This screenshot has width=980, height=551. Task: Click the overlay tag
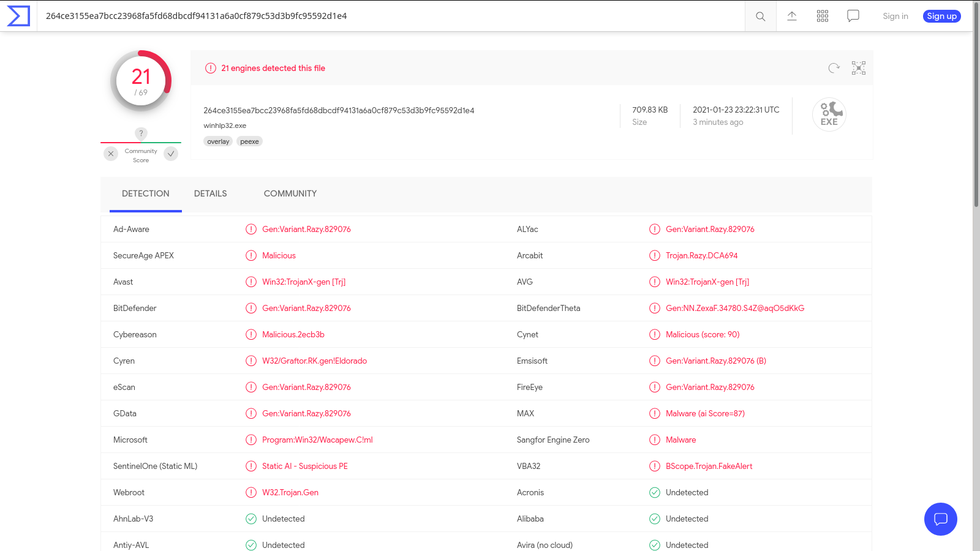pos(218,141)
